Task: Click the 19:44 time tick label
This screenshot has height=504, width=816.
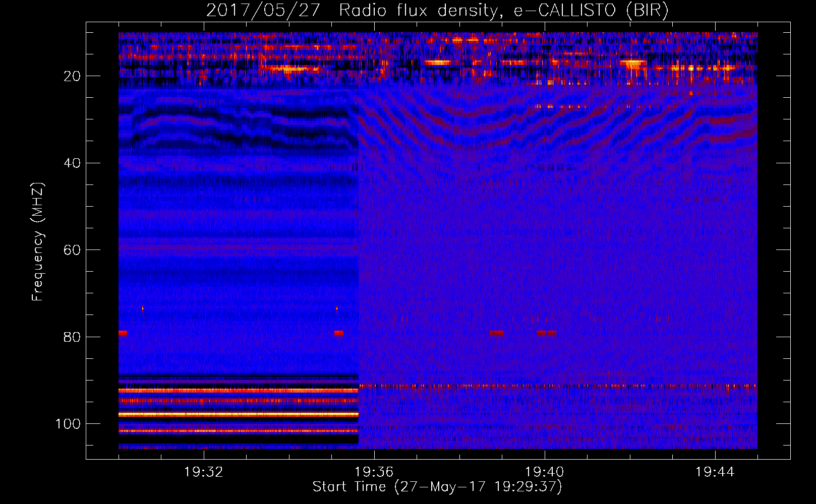Action: tap(715, 472)
